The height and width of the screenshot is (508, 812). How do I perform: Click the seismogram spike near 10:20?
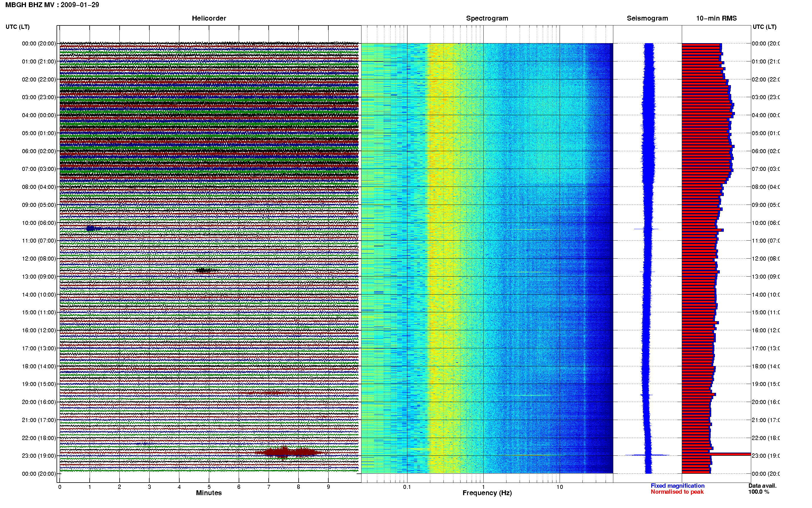[x=646, y=229]
